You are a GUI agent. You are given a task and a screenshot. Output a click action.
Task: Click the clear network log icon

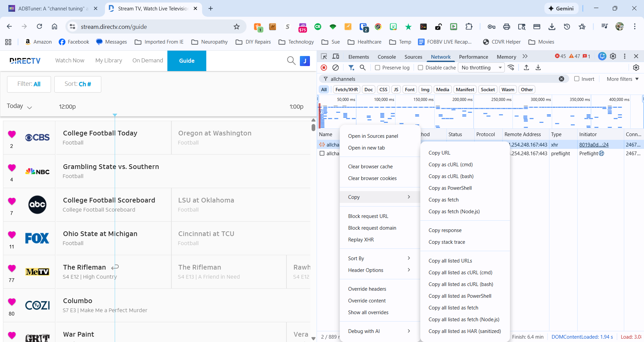coord(335,68)
